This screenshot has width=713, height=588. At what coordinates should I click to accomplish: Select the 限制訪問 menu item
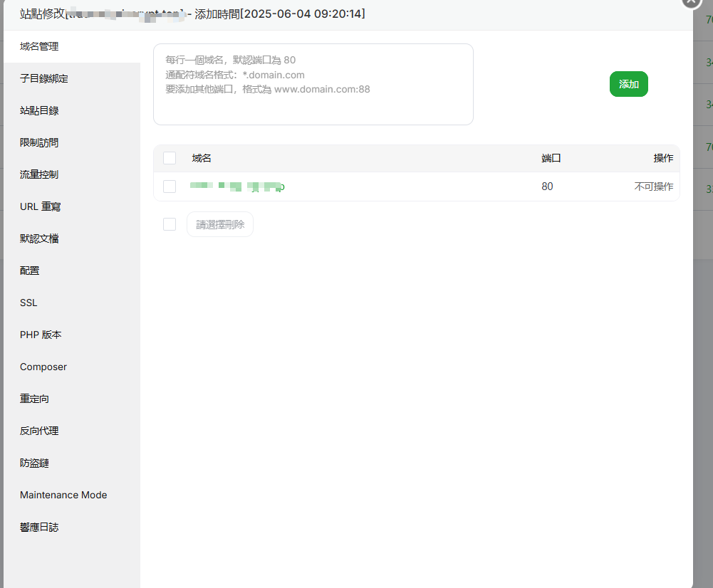coord(39,142)
